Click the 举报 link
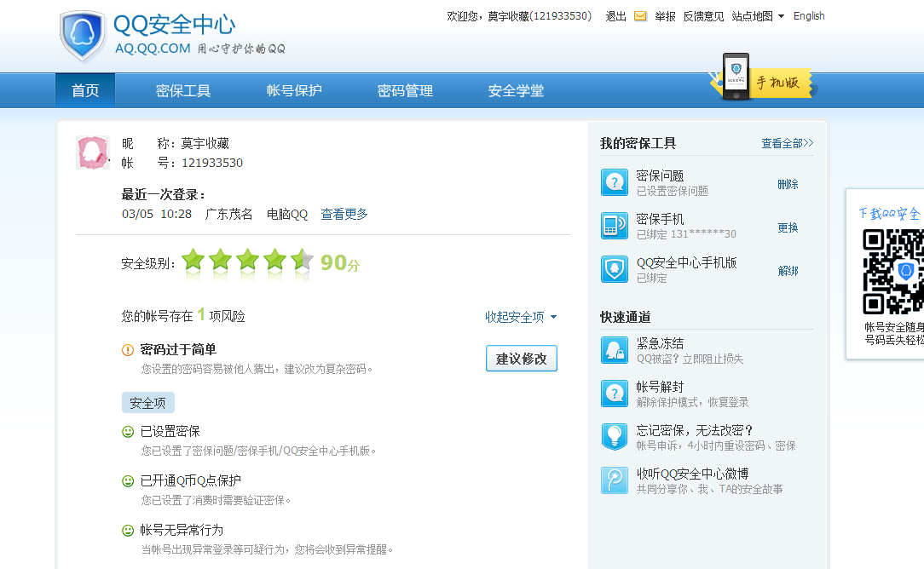This screenshot has height=569, width=924. pos(666,16)
